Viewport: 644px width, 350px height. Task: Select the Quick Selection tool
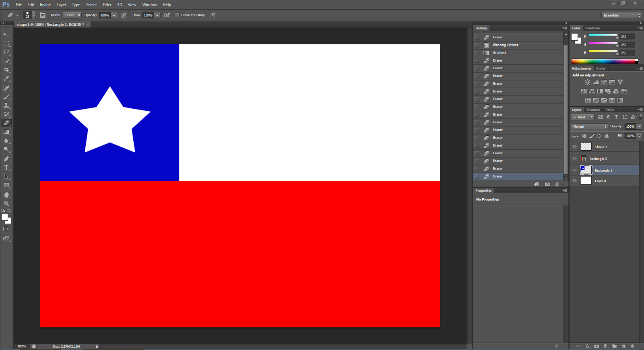click(x=6, y=61)
